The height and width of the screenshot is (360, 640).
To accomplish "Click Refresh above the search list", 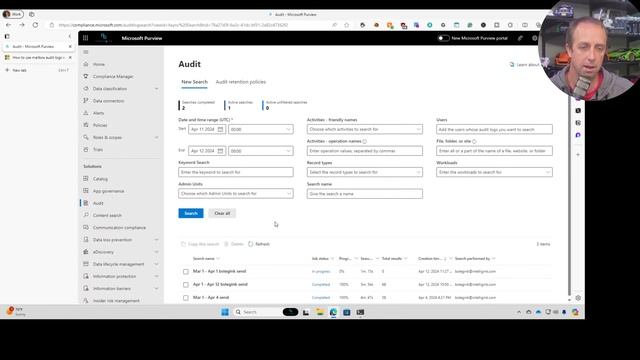I will (x=259, y=244).
